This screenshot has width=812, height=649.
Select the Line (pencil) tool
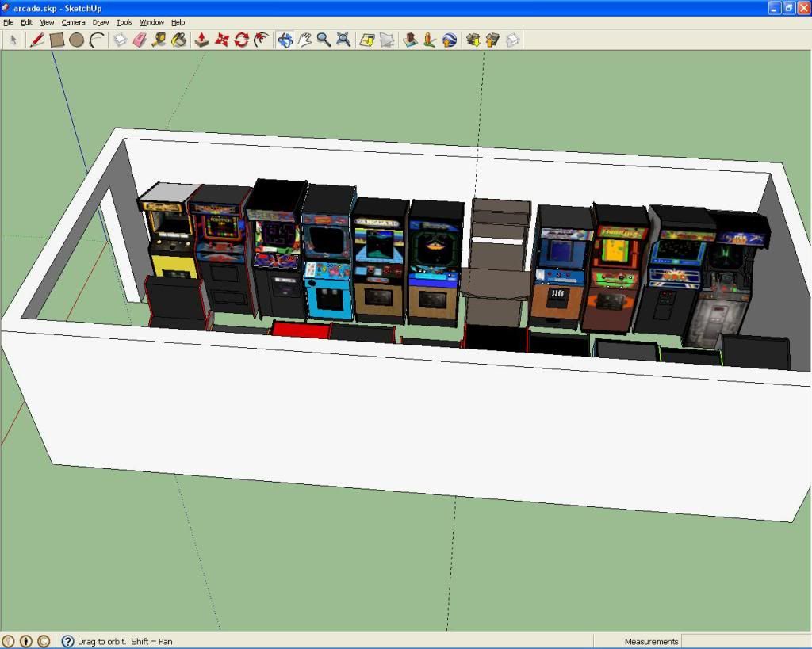click(x=36, y=40)
